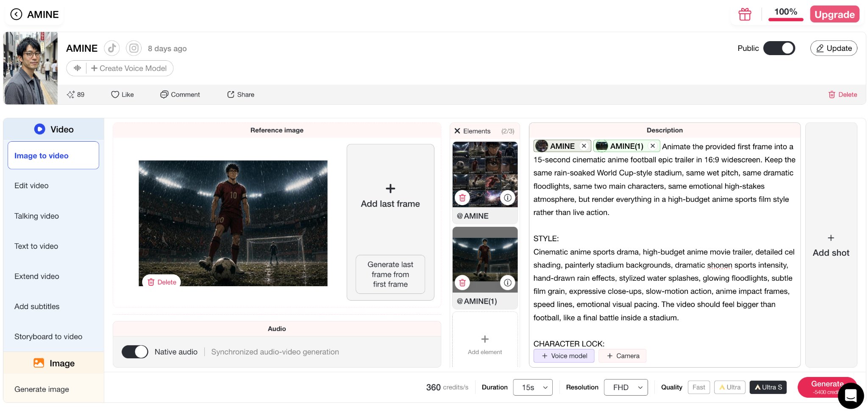Viewport: 868px width, 413px height.
Task: Show info for the AMINE element
Action: point(507,198)
